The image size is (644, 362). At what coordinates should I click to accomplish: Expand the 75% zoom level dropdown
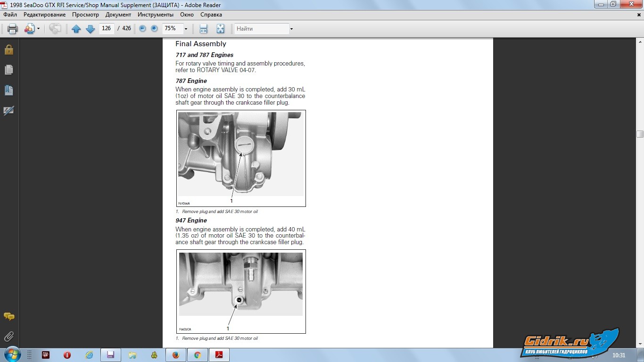click(186, 29)
